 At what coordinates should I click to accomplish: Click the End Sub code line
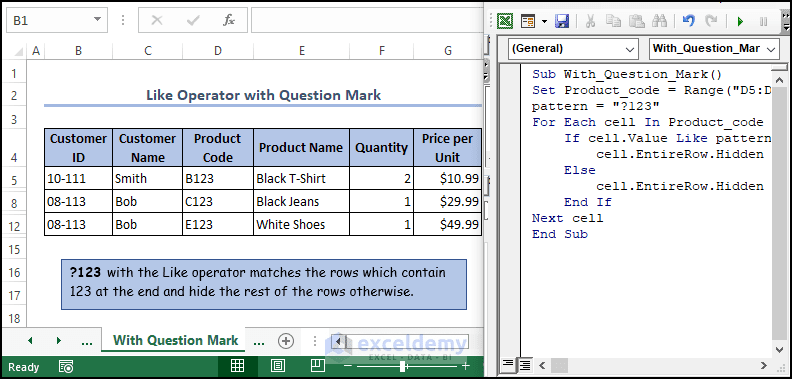pyautogui.click(x=560, y=234)
